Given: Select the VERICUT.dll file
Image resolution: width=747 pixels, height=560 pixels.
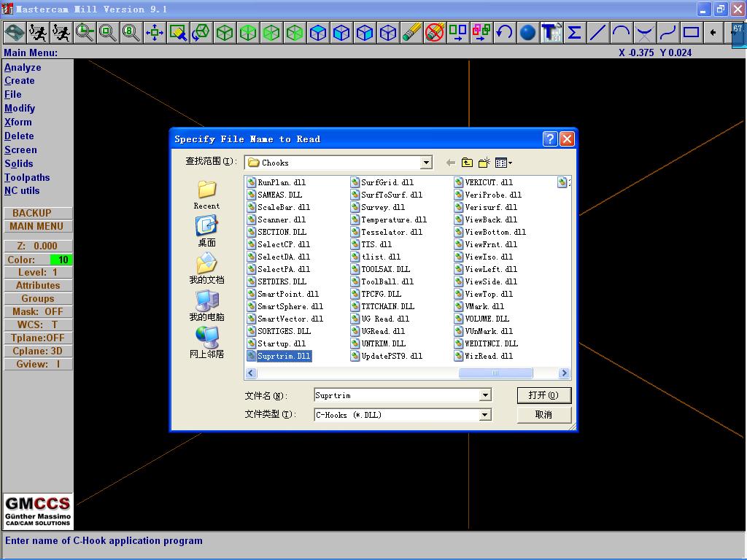Looking at the screenshot, I should click(484, 182).
